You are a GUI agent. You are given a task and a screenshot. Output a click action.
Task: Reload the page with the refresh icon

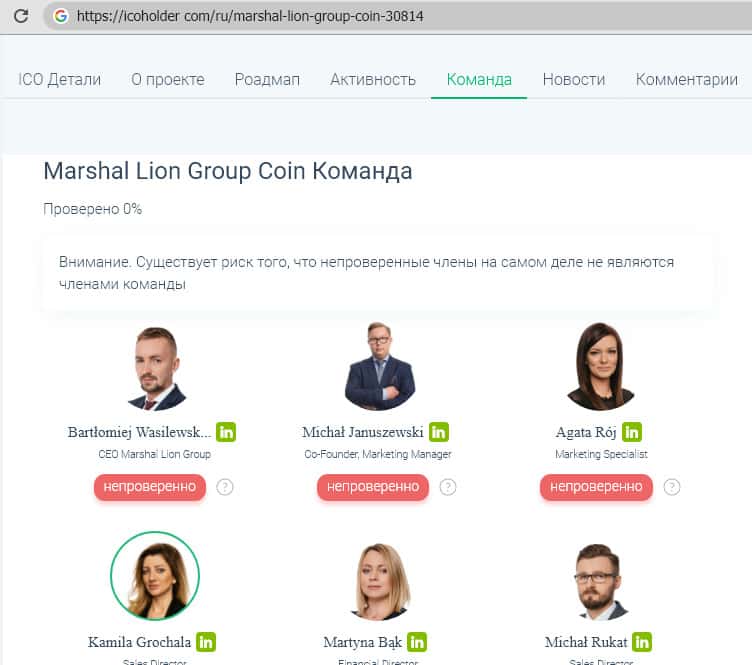click(21, 16)
